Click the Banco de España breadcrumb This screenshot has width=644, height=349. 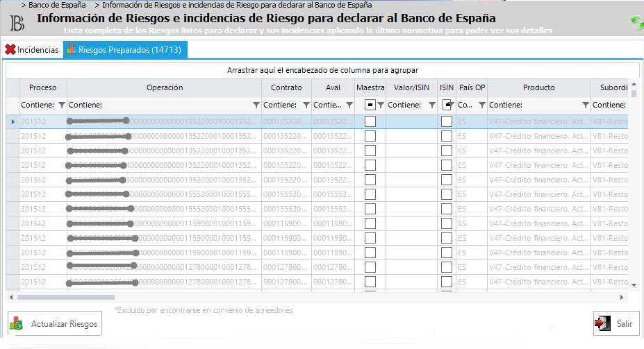[57, 5]
